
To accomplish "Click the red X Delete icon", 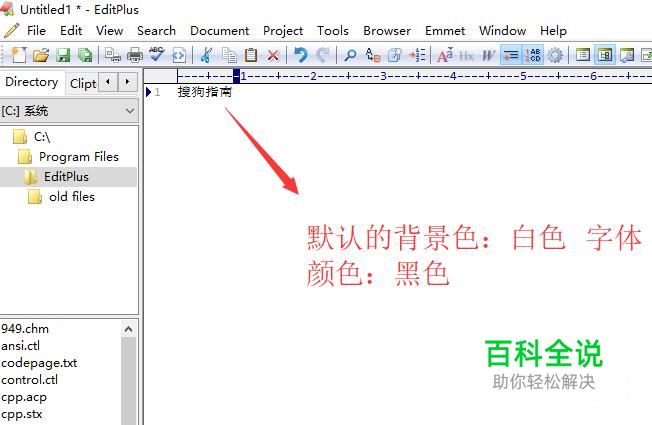I will point(273,55).
